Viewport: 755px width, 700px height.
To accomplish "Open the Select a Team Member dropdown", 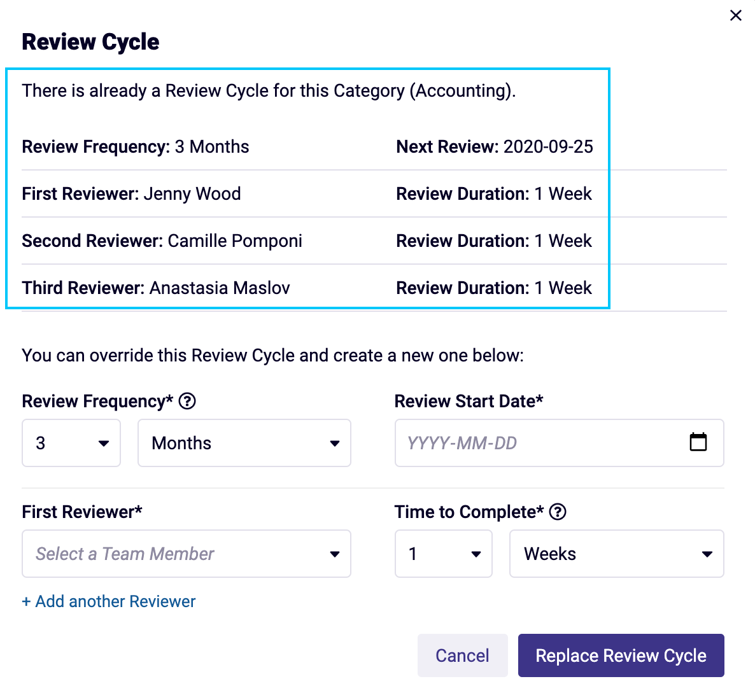I will (186, 554).
